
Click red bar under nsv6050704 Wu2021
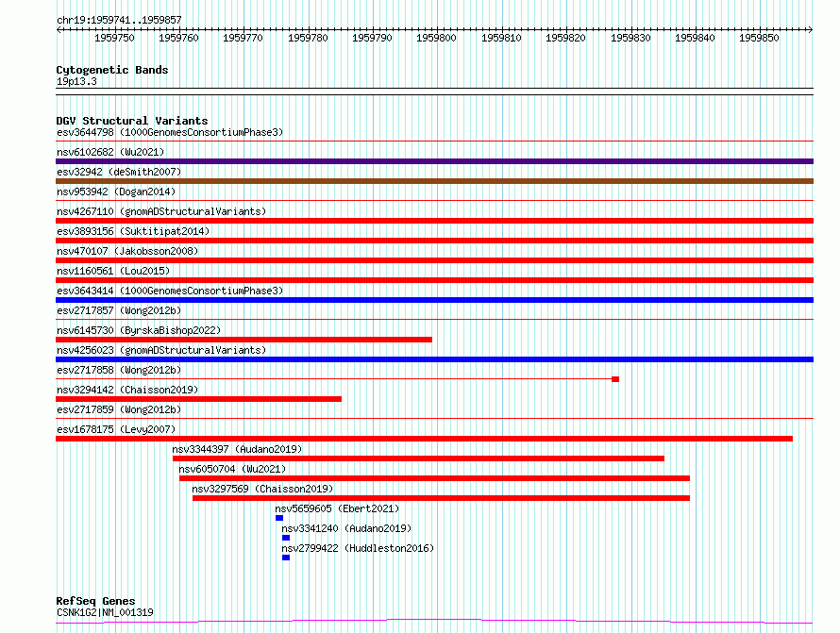(x=434, y=478)
